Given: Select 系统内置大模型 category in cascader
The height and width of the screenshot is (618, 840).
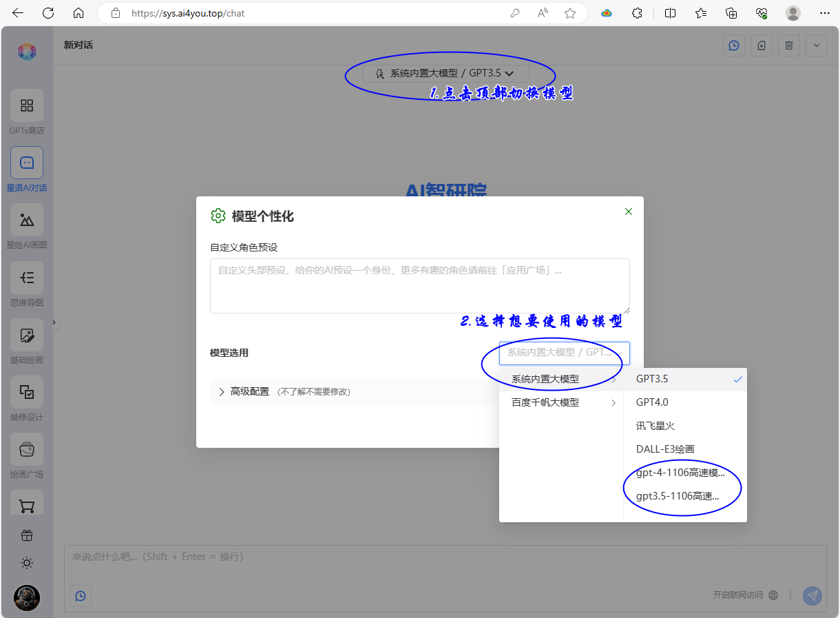Looking at the screenshot, I should click(561, 379).
